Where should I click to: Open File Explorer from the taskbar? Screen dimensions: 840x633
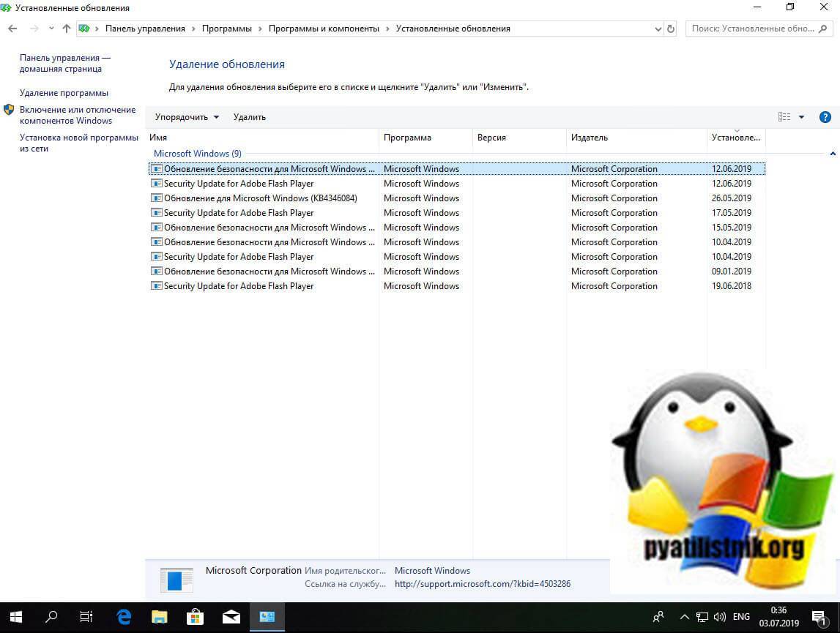click(160, 617)
